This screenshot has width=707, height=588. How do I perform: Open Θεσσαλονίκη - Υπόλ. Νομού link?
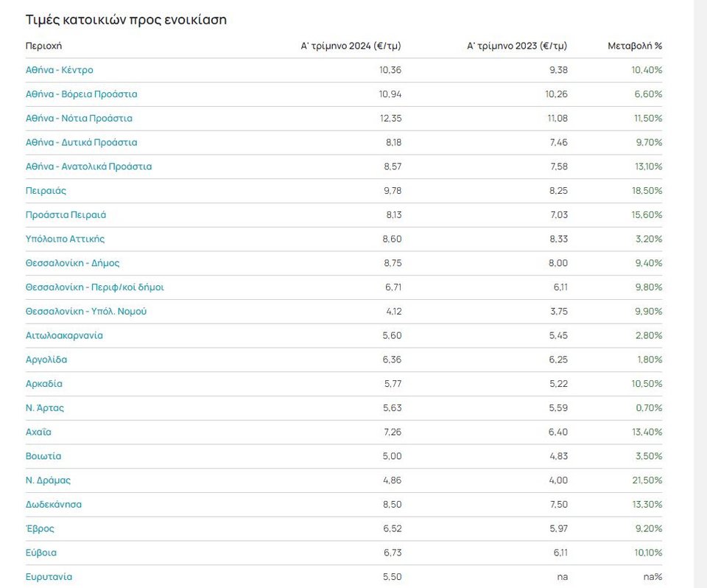click(86, 312)
